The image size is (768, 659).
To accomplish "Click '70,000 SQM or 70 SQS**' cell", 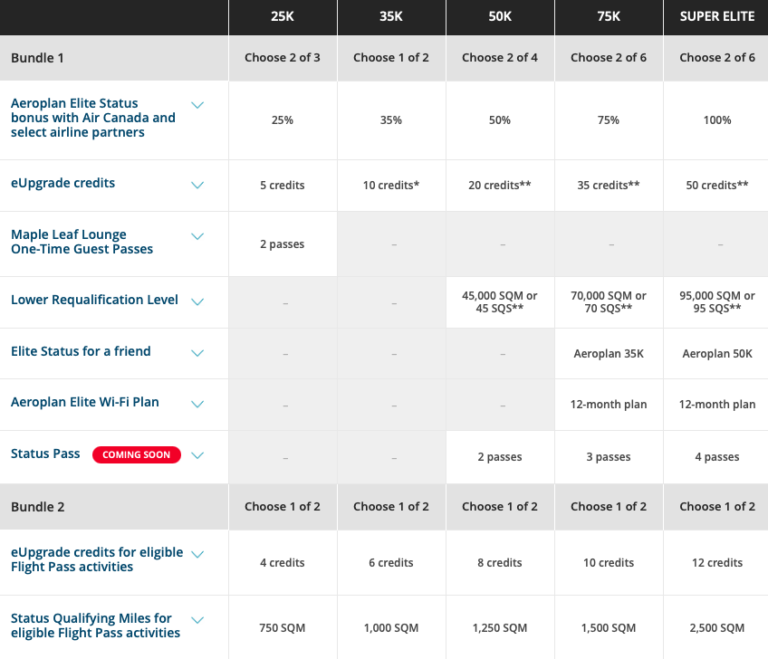I will (x=608, y=302).
